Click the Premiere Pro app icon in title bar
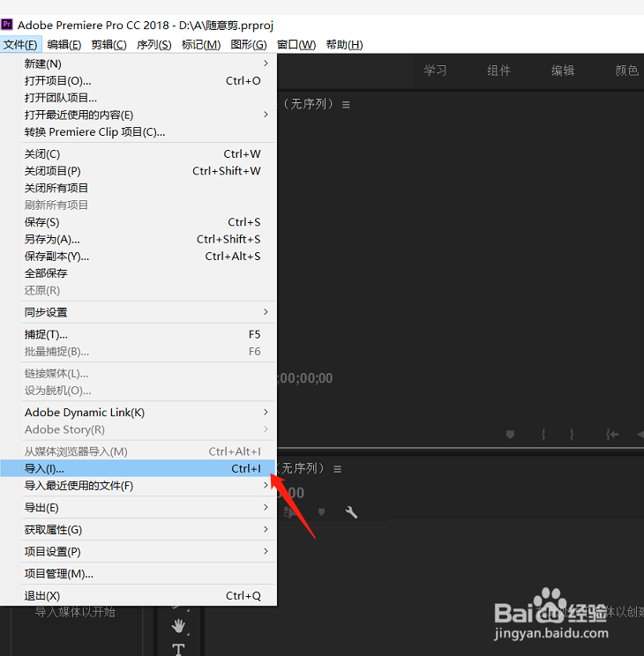This screenshot has width=644, height=656. tap(7, 25)
